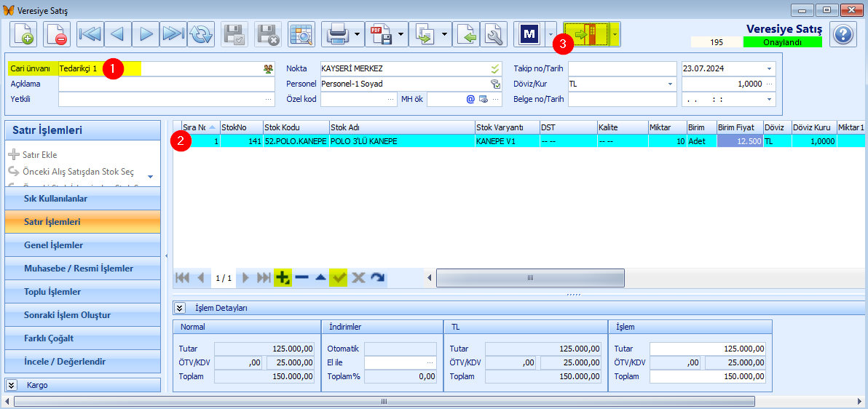Image resolution: width=868 pixels, height=409 pixels.
Task: Click the green plus add row icon
Action: (x=283, y=277)
